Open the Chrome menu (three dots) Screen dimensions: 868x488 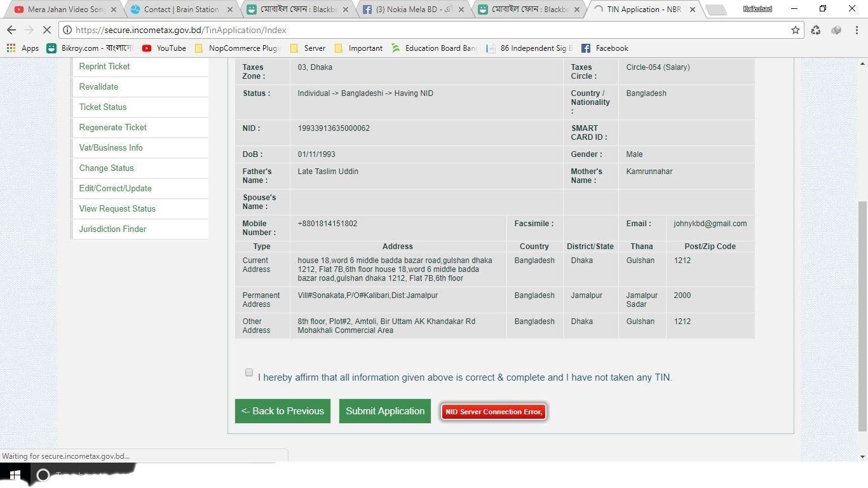tap(857, 30)
